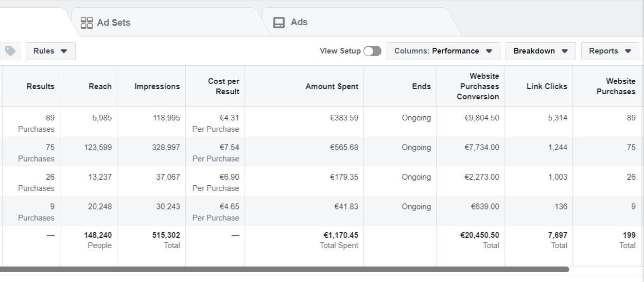Click the Ads panel icon
Screen dimensions: 644x282
(x=279, y=23)
